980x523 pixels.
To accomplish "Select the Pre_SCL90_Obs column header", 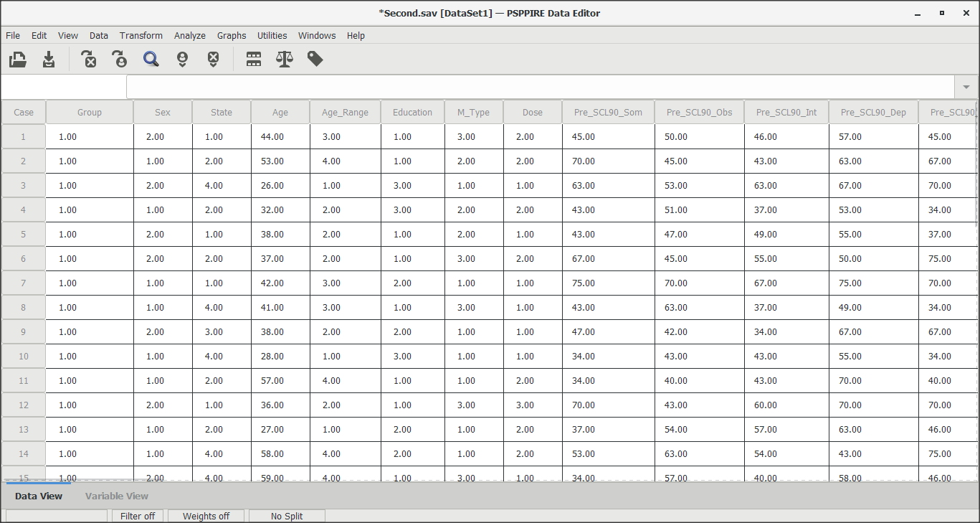I will [700, 112].
